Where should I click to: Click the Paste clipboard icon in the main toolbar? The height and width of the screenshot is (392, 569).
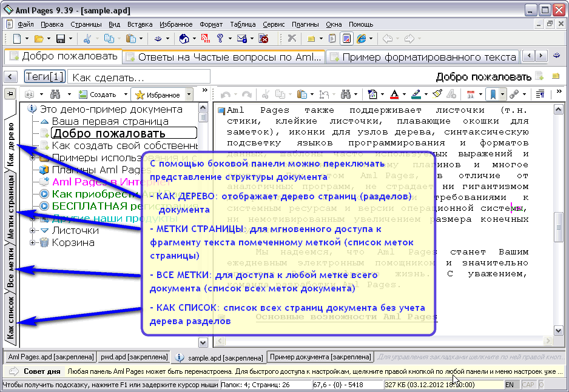(x=130, y=38)
